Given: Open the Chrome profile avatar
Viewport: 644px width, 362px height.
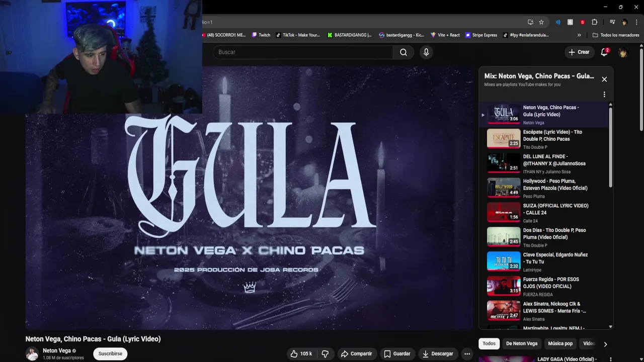Looking at the screenshot, I should [624, 22].
